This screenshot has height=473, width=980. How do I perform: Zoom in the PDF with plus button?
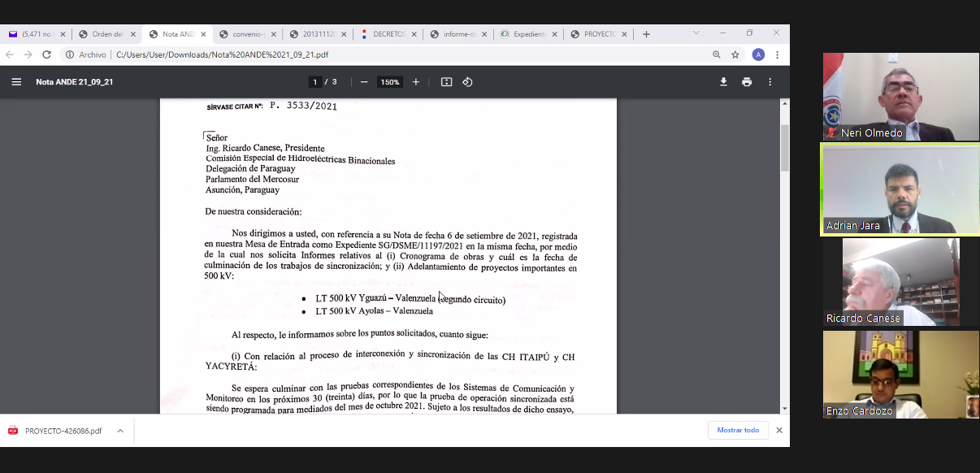pos(416,82)
